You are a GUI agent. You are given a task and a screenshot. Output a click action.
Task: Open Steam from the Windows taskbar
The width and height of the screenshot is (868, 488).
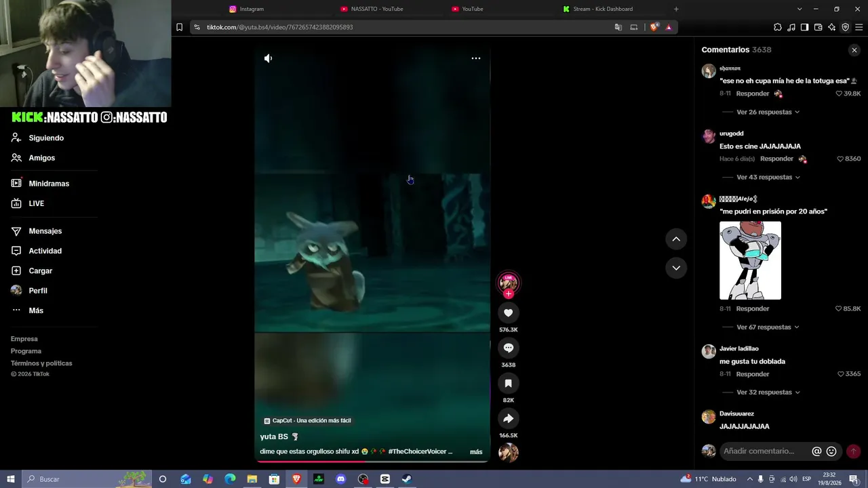[408, 479]
